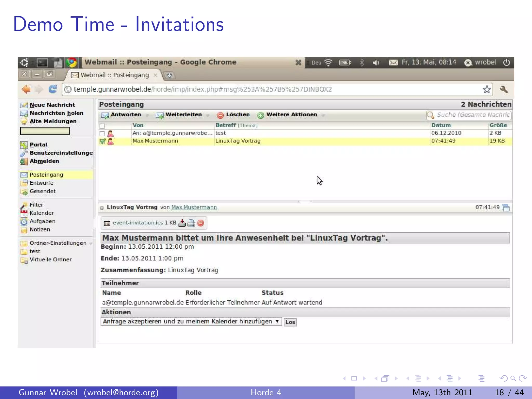This screenshot has width=532, height=399.
Task: Strip the event-invitation.ics attachment
Action: (x=201, y=223)
